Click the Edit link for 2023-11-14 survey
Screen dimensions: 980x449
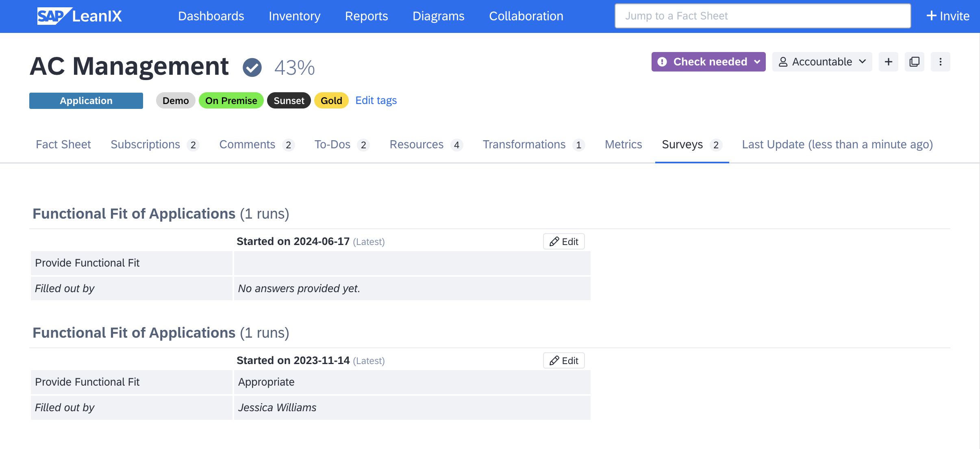point(563,360)
